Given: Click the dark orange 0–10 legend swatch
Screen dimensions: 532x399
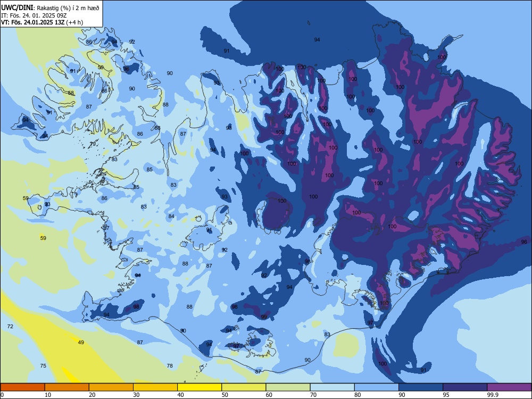Looking at the screenshot, I should [22, 387].
